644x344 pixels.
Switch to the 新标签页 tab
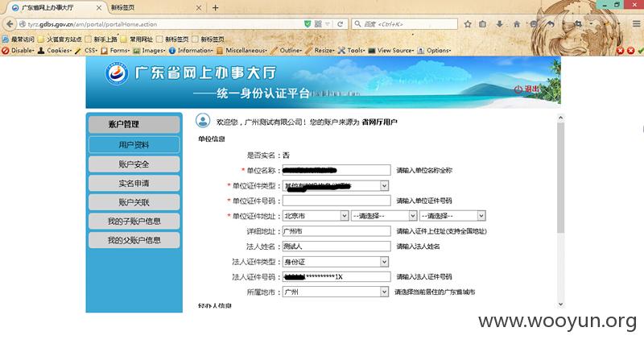pos(156,8)
